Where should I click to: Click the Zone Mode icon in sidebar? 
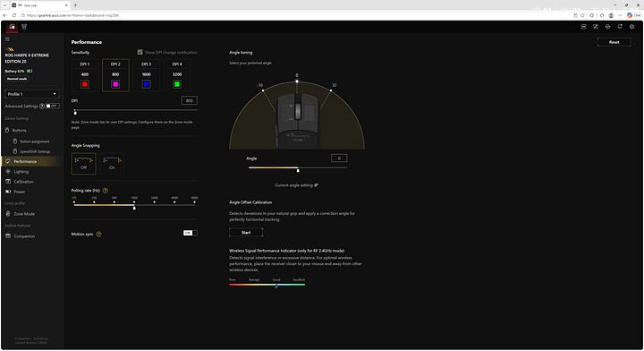(8, 214)
